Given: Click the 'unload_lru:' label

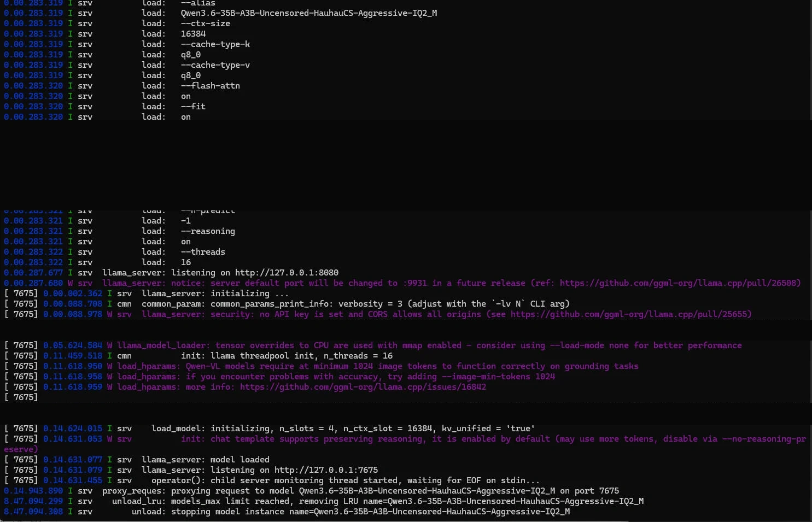Looking at the screenshot, I should coord(139,501).
